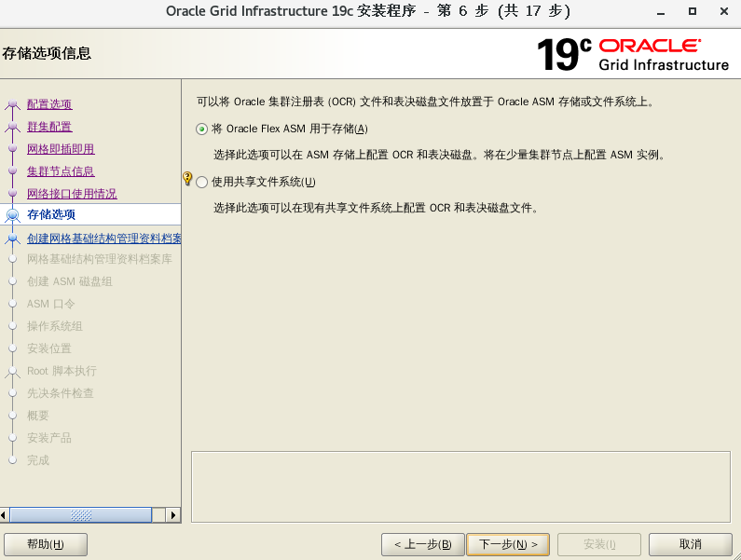Click the greyed 概要 step

point(38,416)
